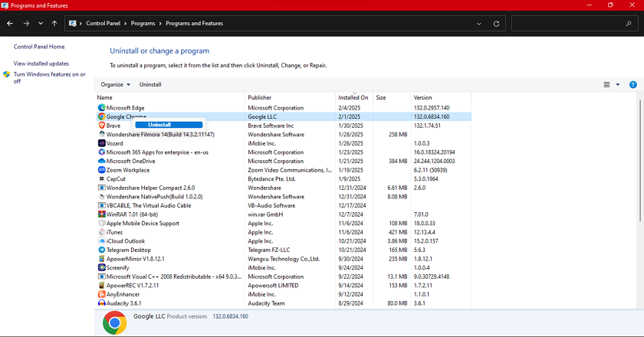
Task: Click the ApowerREC icon
Action: [101, 286]
